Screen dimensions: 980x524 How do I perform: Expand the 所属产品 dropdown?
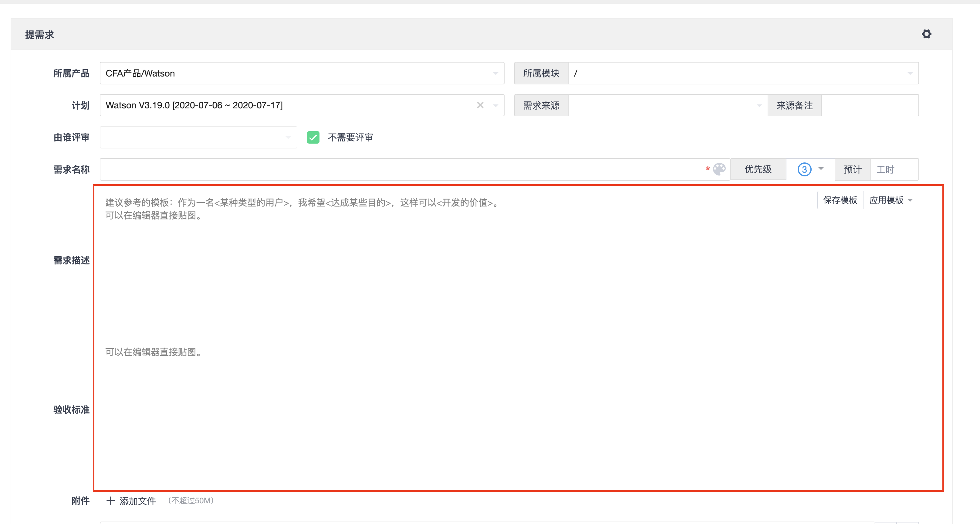[x=495, y=73]
